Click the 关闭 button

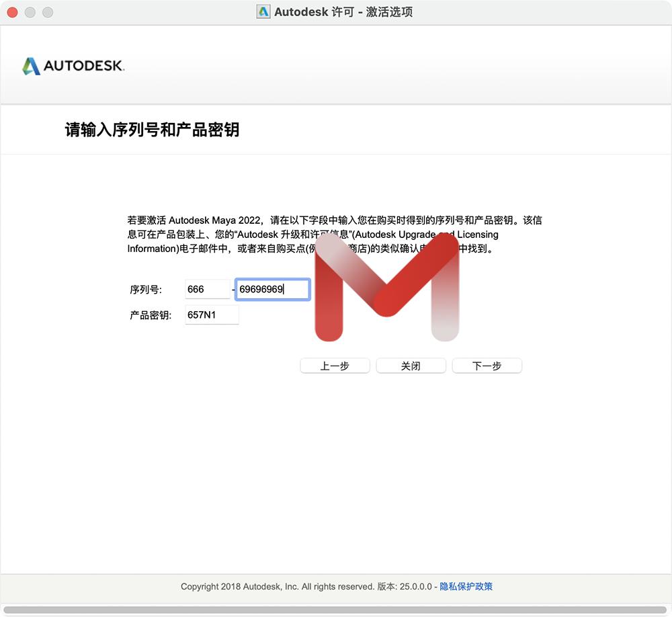(411, 366)
